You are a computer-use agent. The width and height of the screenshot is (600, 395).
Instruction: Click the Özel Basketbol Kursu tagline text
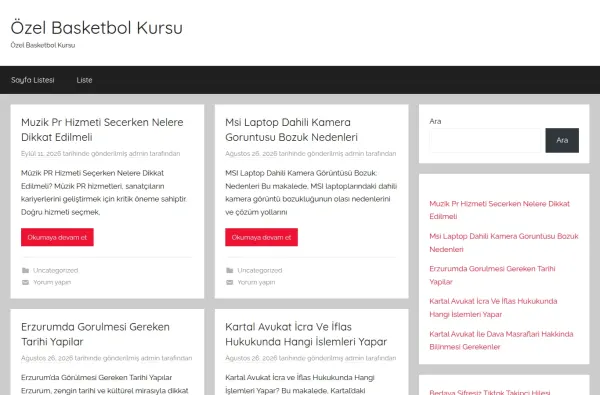[43, 45]
